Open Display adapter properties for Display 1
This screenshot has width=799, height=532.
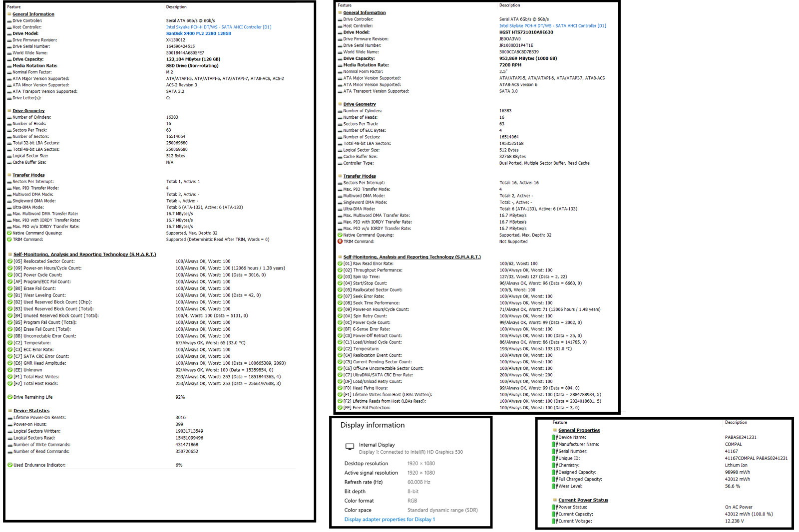point(390,520)
